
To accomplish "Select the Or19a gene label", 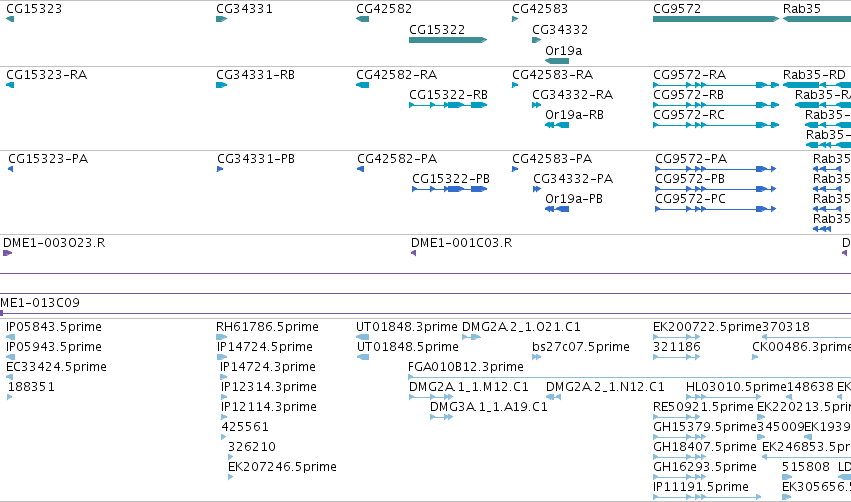I will coord(563,50).
